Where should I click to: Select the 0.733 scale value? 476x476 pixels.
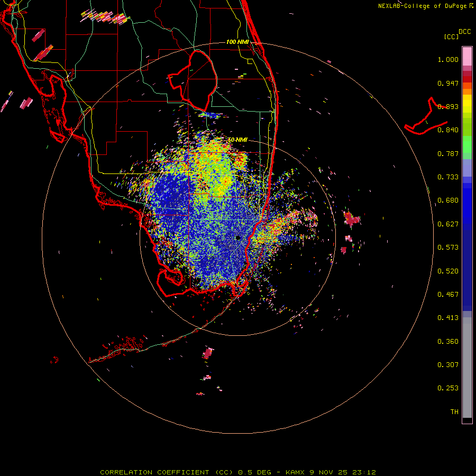448,177
